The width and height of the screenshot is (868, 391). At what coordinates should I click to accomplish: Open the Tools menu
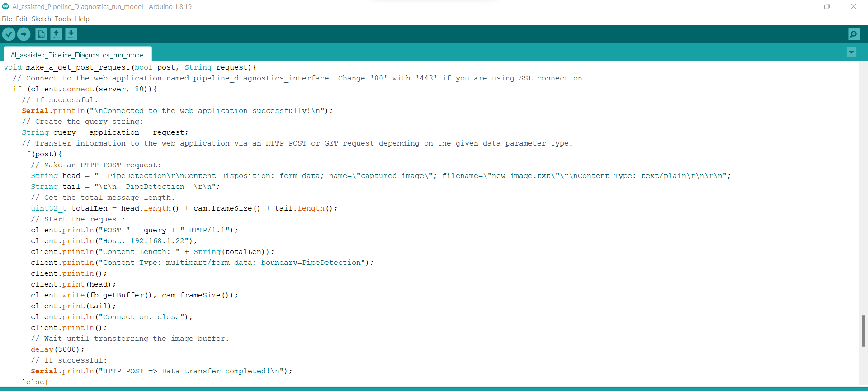(x=63, y=19)
